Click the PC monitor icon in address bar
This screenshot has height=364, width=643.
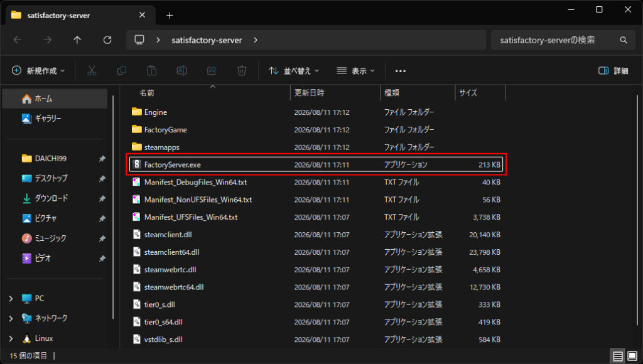click(x=139, y=40)
